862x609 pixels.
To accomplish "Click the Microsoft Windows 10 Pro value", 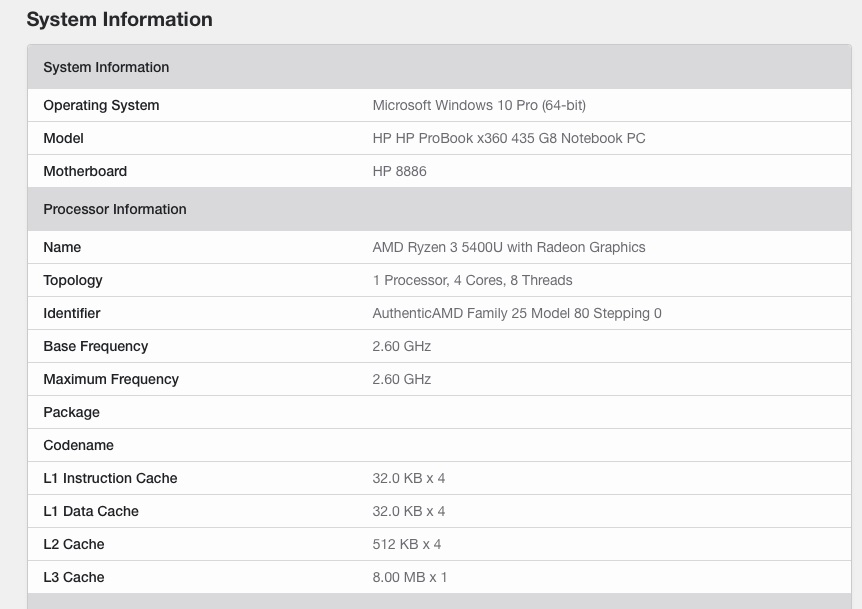I will pos(478,105).
